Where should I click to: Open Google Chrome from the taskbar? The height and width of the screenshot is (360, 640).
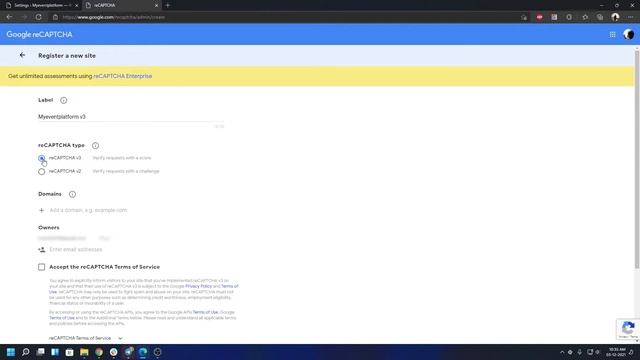(x=99, y=352)
